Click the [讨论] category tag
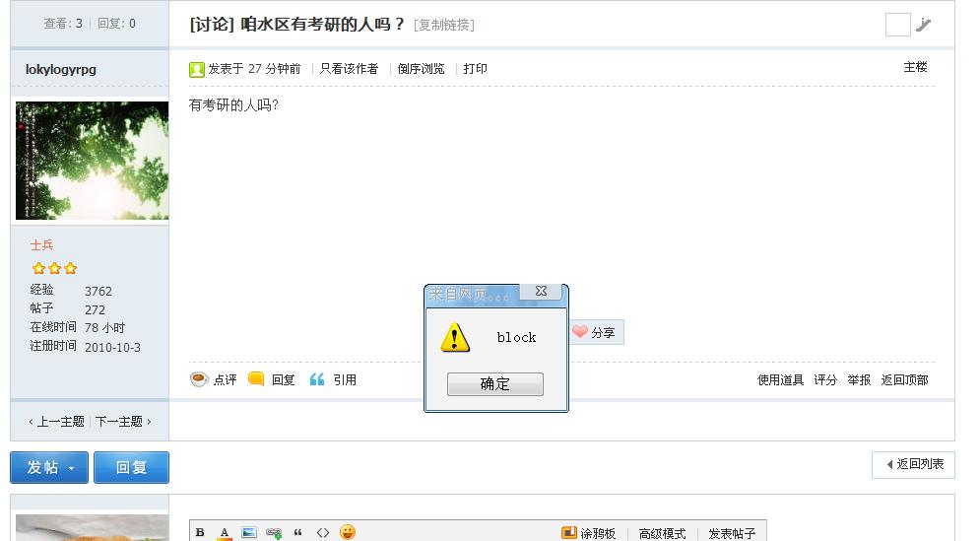Viewport: 980px width, 541px height. click(212, 25)
